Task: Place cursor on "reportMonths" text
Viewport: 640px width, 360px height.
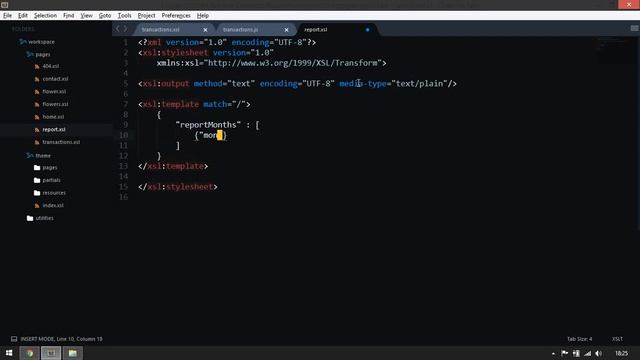Action: [x=208, y=125]
